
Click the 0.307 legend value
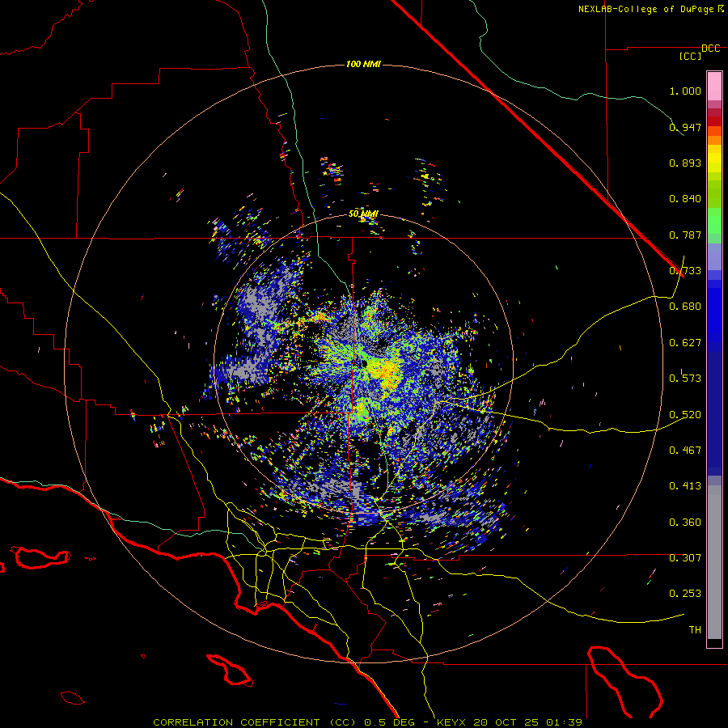(x=685, y=558)
